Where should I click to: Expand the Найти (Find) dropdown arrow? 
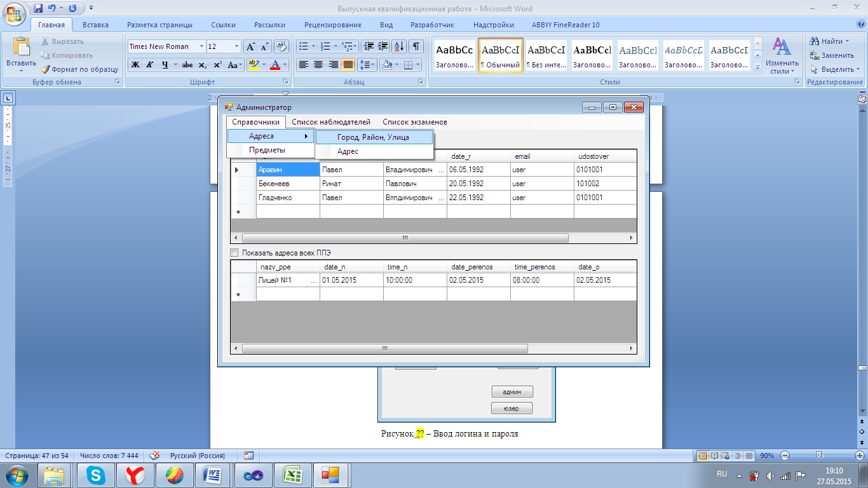(847, 41)
